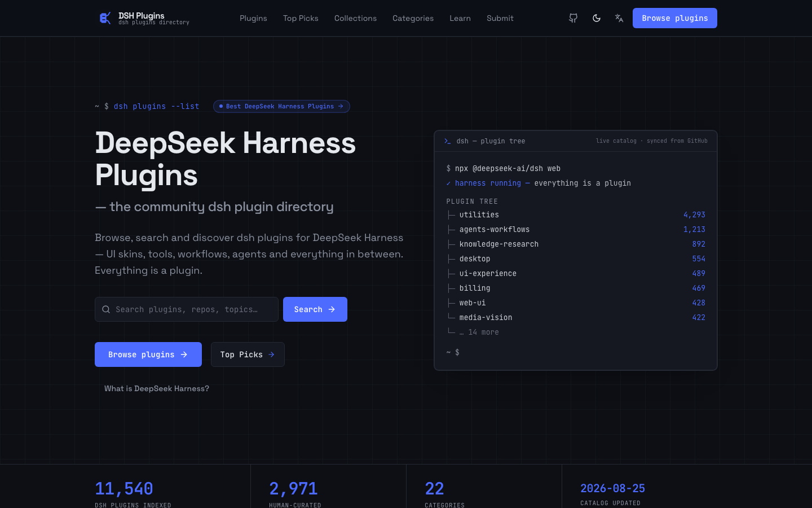Click the harness running status line
This screenshot has height=508, width=812.
(539, 183)
